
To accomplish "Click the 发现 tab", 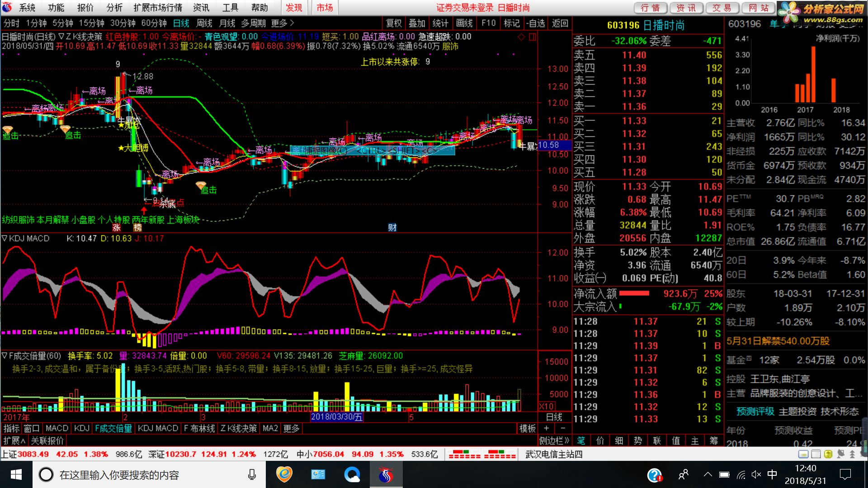I will (294, 8).
